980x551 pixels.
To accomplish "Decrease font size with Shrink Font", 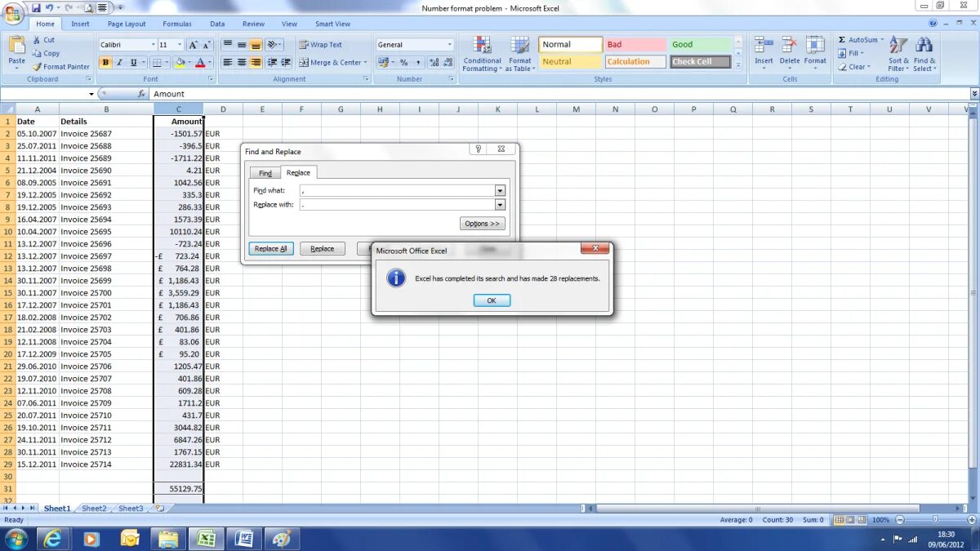I will click(x=207, y=45).
